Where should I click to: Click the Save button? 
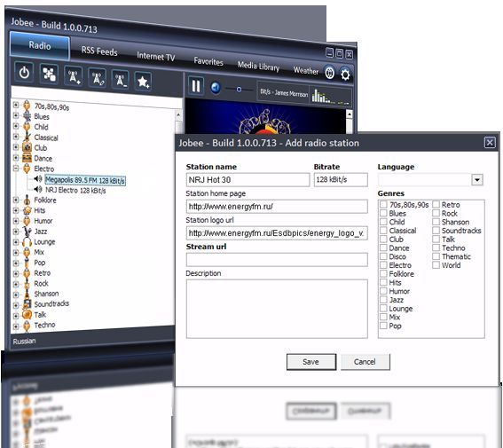click(x=311, y=362)
